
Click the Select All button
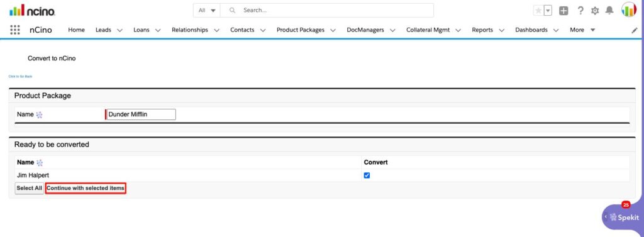pyautogui.click(x=29, y=188)
